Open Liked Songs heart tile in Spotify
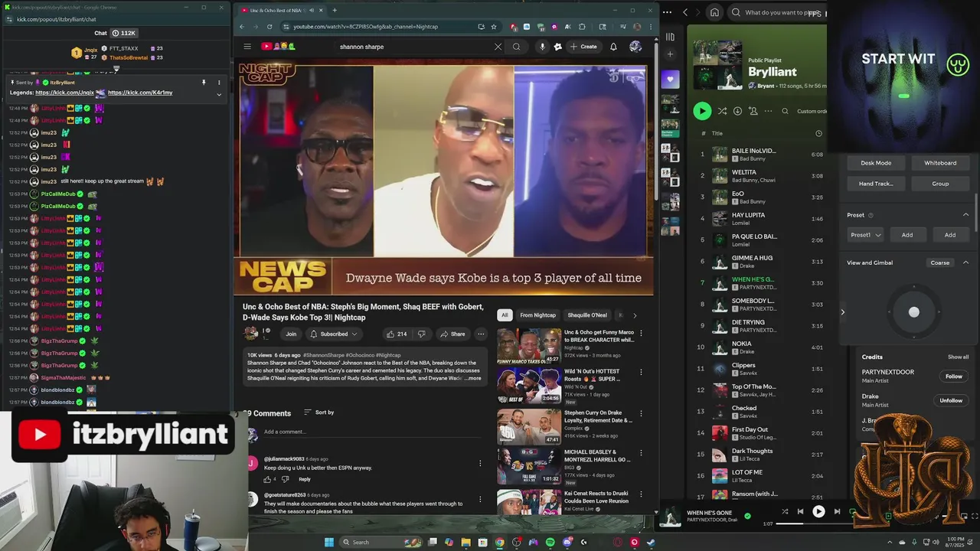 (x=670, y=80)
